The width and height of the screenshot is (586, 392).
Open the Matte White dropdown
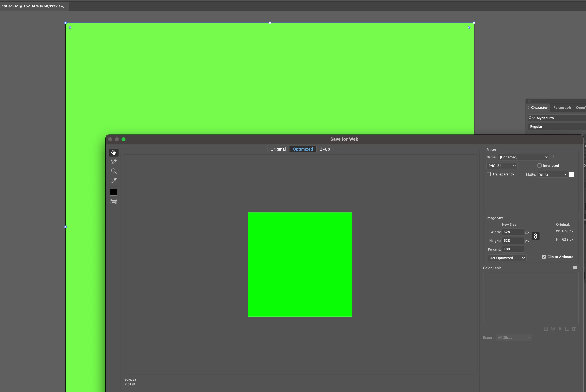[x=552, y=174]
